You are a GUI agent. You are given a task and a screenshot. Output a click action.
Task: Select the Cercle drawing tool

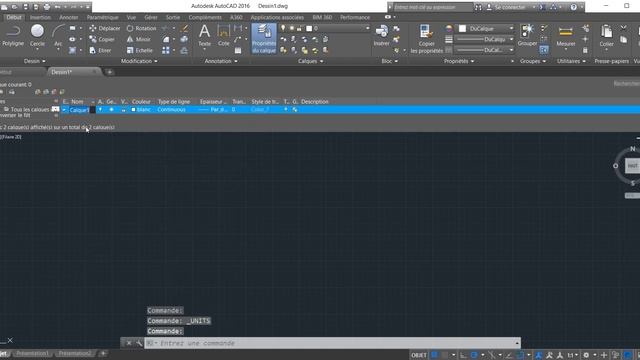click(x=37, y=36)
